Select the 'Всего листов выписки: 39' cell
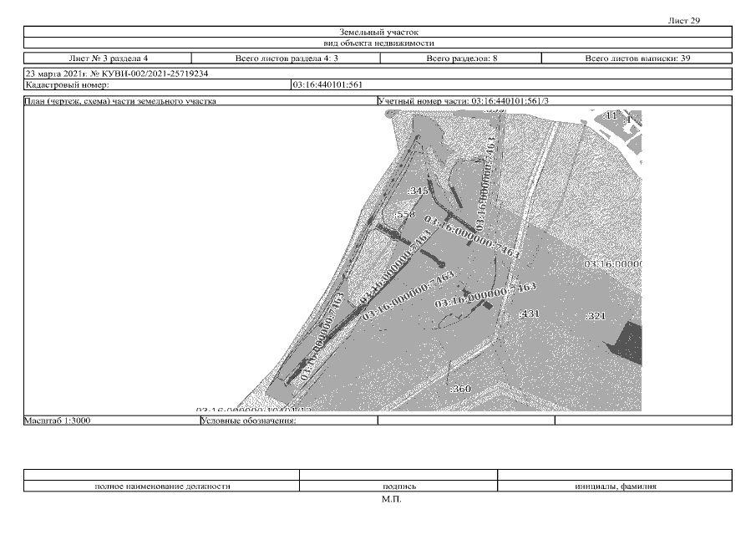 pyautogui.click(x=637, y=59)
